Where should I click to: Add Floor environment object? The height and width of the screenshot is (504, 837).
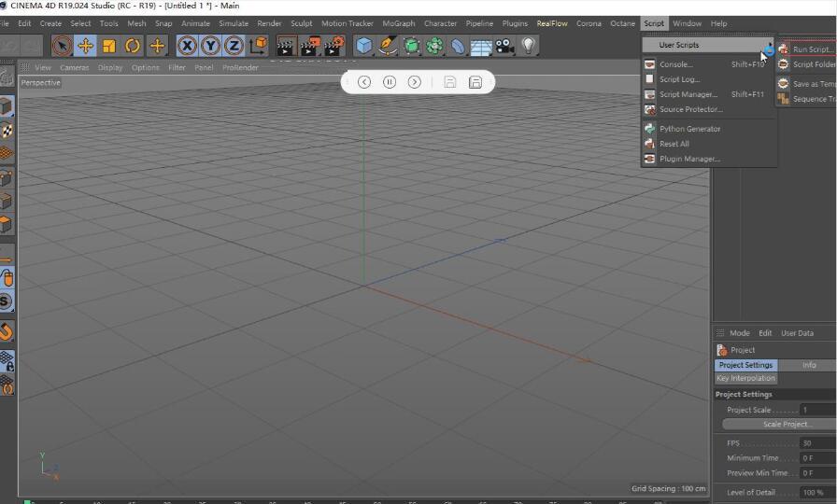(x=481, y=47)
